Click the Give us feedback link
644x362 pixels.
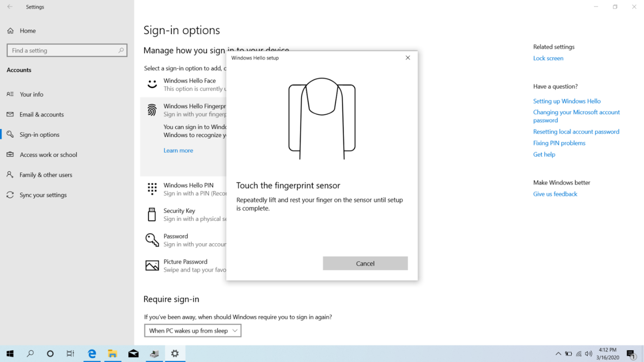click(x=555, y=194)
